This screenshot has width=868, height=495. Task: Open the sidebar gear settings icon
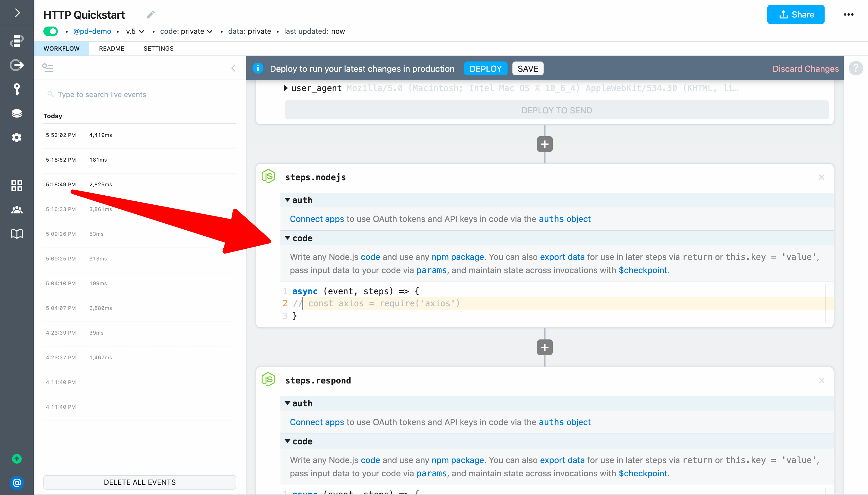[x=17, y=137]
